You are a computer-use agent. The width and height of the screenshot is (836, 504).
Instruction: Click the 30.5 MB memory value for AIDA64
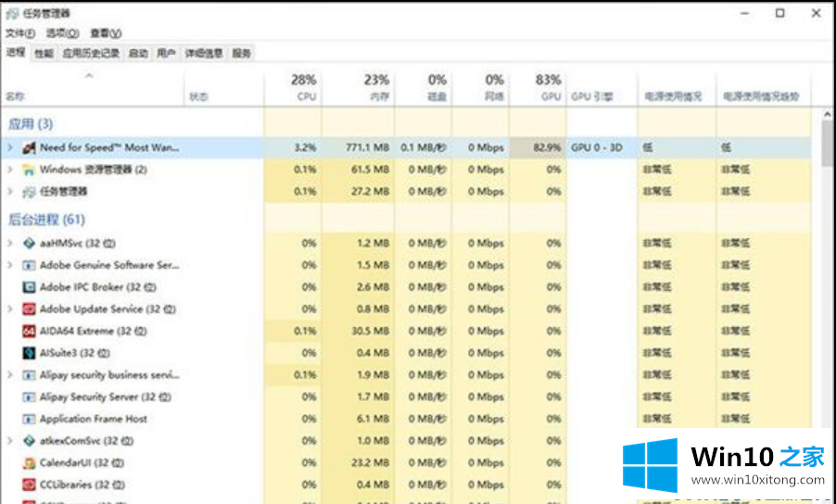[x=370, y=331]
